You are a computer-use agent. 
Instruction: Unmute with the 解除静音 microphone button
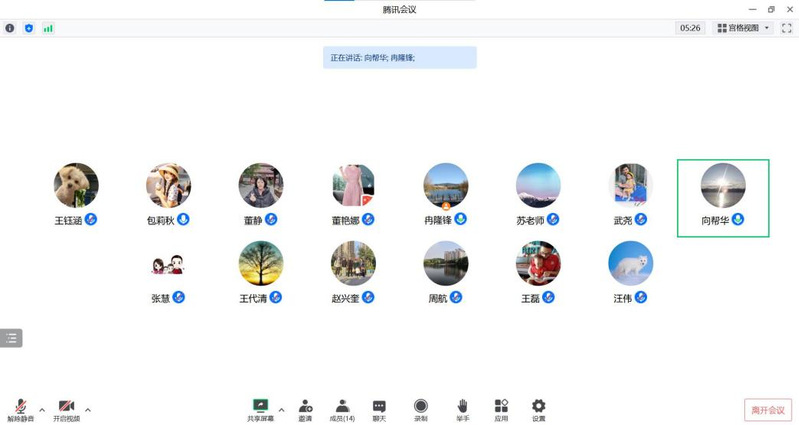coord(20,410)
